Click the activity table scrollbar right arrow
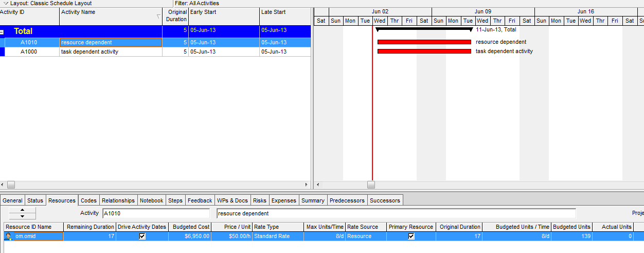Screen dimensions: 644x253 click(x=307, y=184)
